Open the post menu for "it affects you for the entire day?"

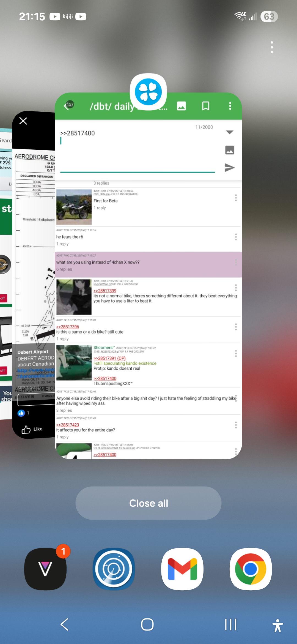coord(236,425)
